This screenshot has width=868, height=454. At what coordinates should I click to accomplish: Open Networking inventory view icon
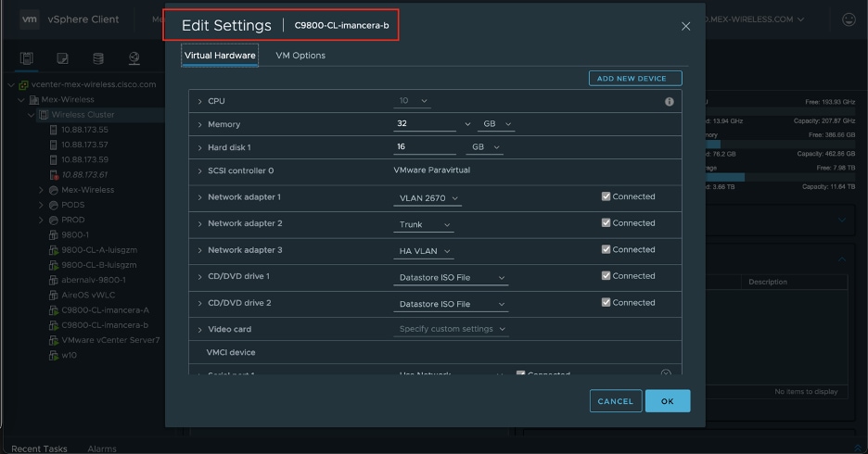(134, 58)
